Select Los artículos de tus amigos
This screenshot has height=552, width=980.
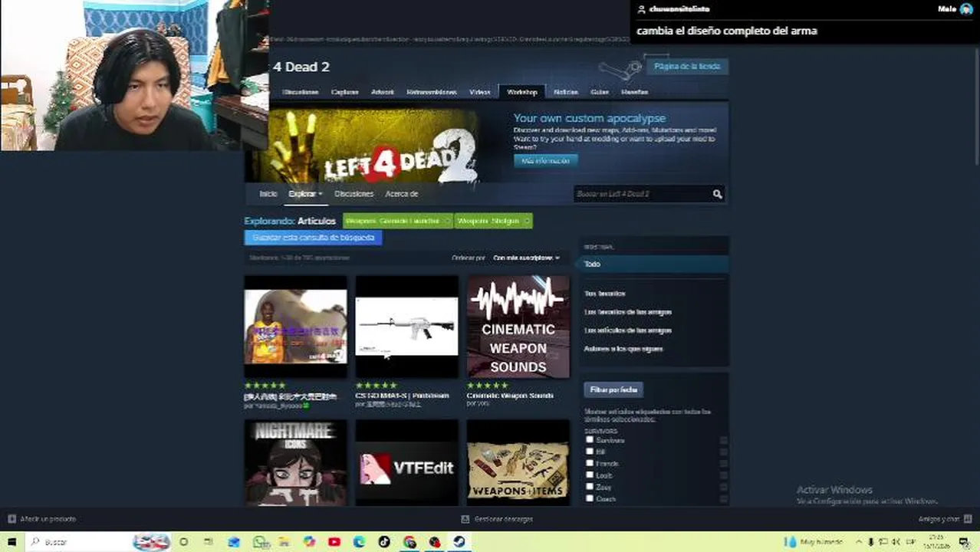tap(628, 330)
